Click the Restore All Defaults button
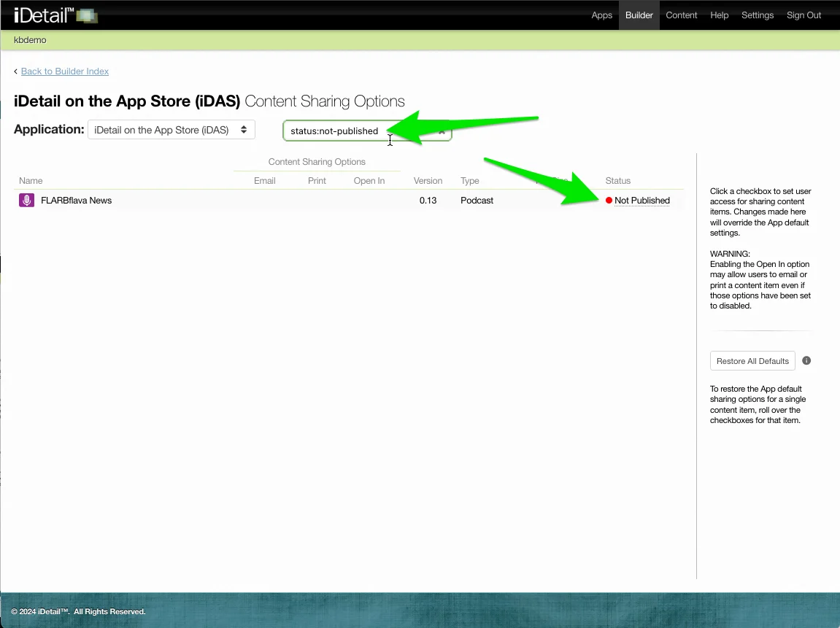Viewport: 840px width, 628px height. click(x=752, y=361)
